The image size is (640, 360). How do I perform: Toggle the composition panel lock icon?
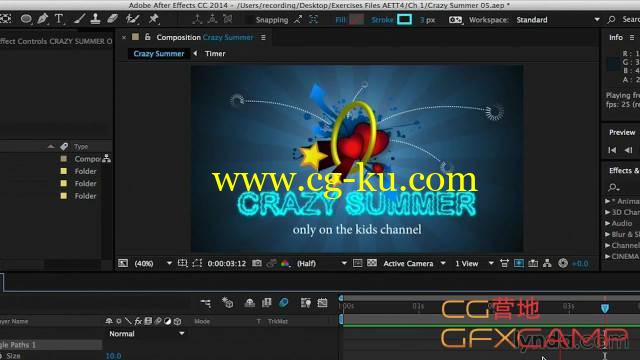coord(147,37)
